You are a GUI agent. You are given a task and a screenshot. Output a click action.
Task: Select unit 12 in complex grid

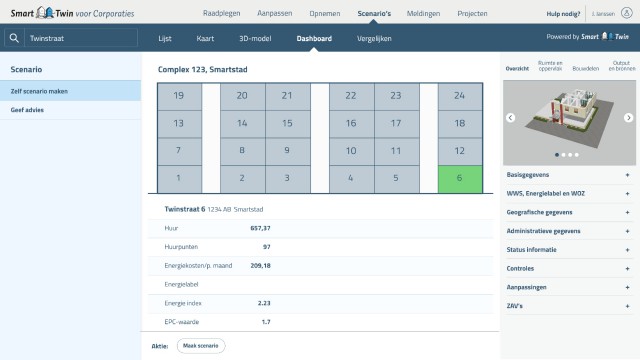click(x=460, y=151)
